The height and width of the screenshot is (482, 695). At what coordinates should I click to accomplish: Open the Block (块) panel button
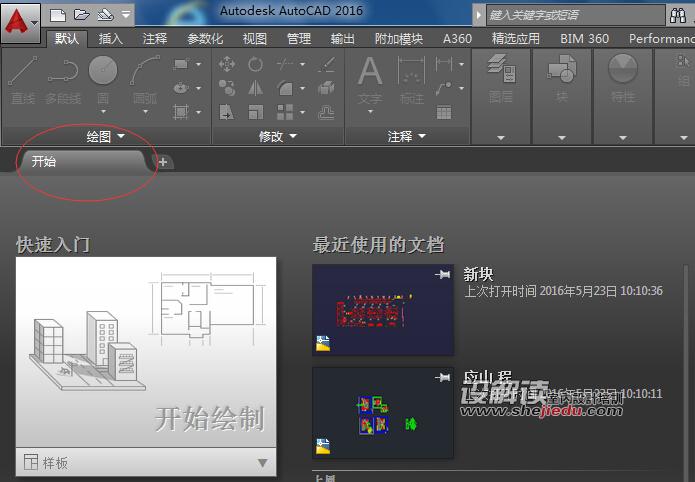coord(562,78)
